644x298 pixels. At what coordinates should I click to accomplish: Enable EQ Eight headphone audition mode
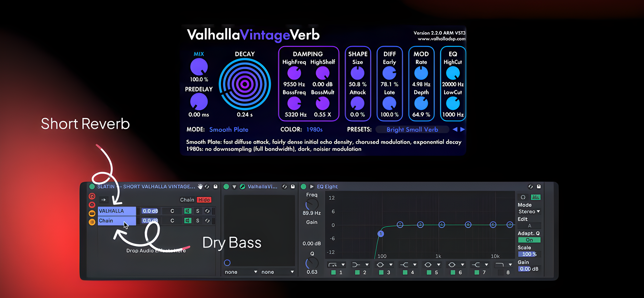pyautogui.click(x=523, y=197)
